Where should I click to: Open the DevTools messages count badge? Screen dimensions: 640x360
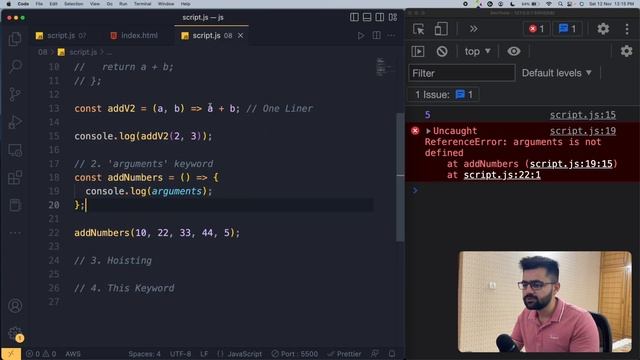click(567, 29)
